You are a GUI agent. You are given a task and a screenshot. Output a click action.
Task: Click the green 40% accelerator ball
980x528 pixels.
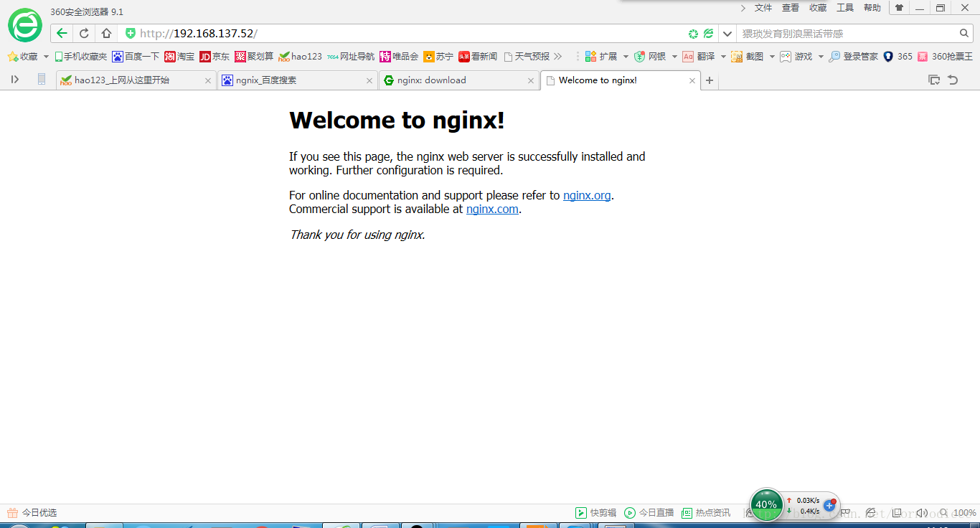click(766, 504)
